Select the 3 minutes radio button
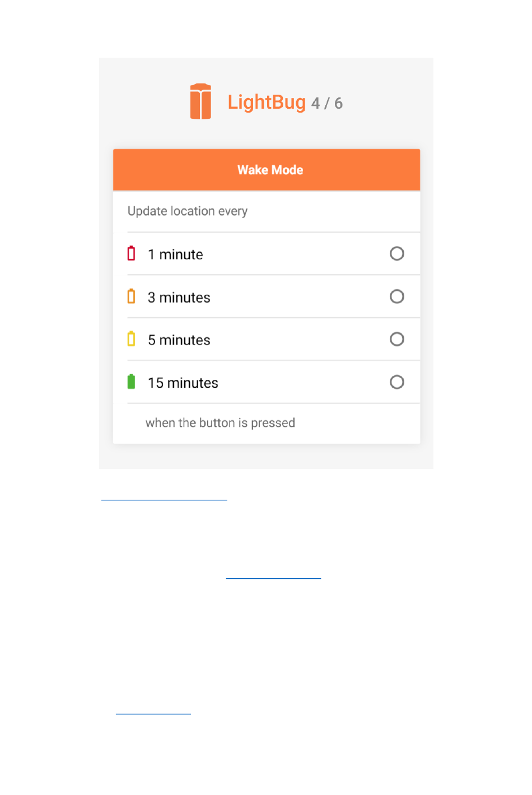This screenshot has width=532, height=795. [x=397, y=296]
